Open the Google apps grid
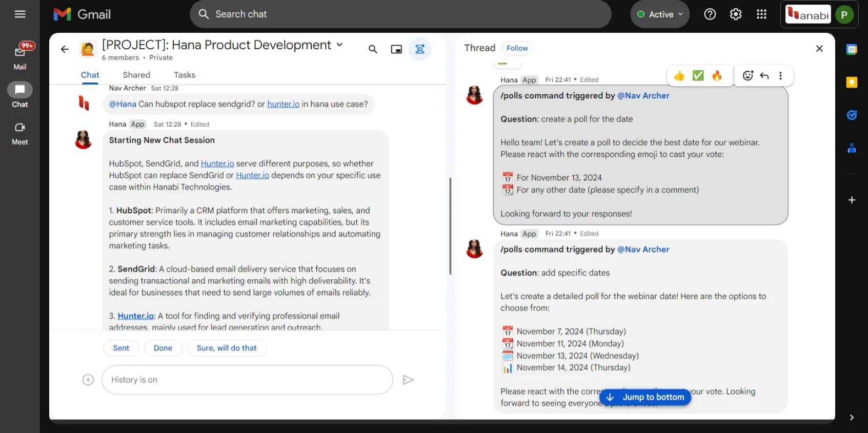The width and height of the screenshot is (868, 433). point(761,14)
